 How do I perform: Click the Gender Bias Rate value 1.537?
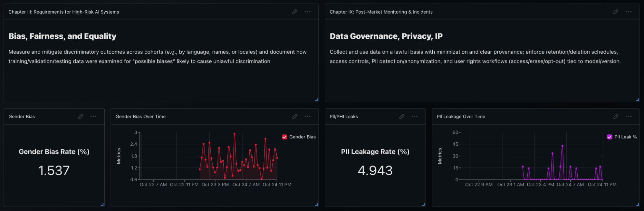[x=54, y=170]
